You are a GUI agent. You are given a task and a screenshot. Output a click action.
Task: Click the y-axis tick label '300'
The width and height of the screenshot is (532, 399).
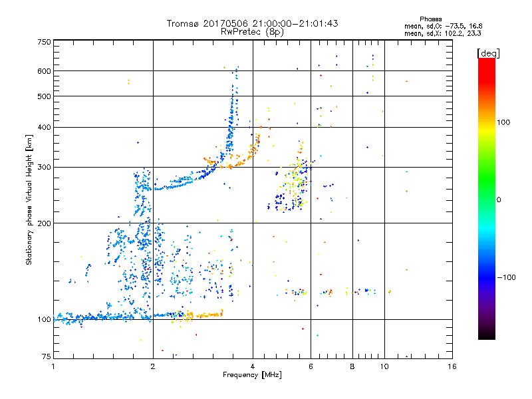pos(44,168)
